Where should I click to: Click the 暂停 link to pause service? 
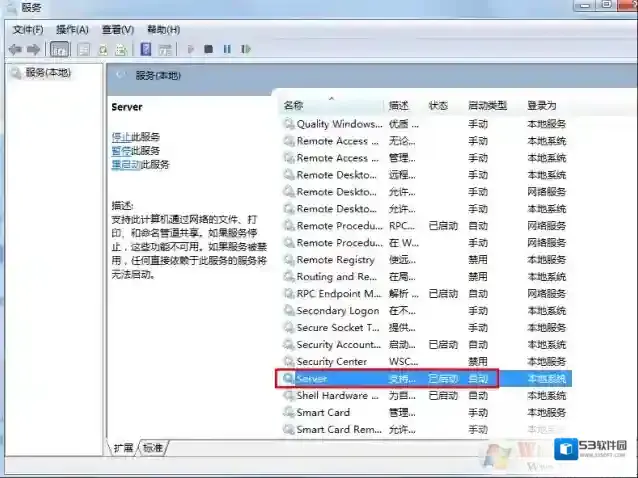click(x=120, y=151)
